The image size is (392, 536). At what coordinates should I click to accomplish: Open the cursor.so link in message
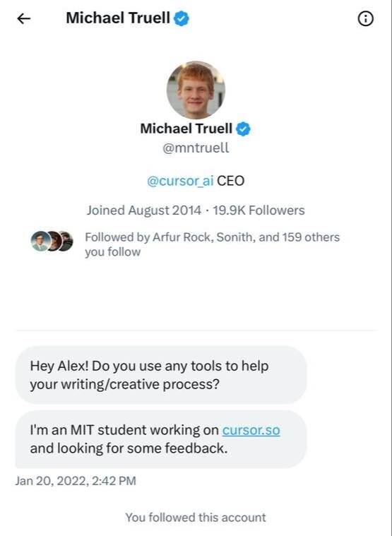pyautogui.click(x=251, y=430)
